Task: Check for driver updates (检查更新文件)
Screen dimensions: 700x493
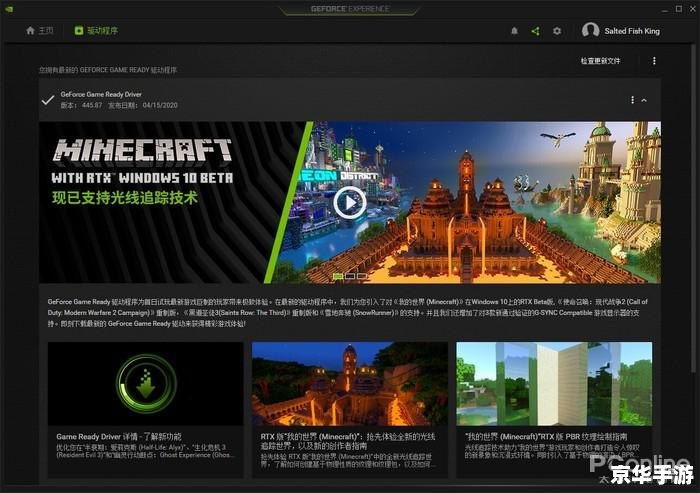Action: pyautogui.click(x=600, y=61)
